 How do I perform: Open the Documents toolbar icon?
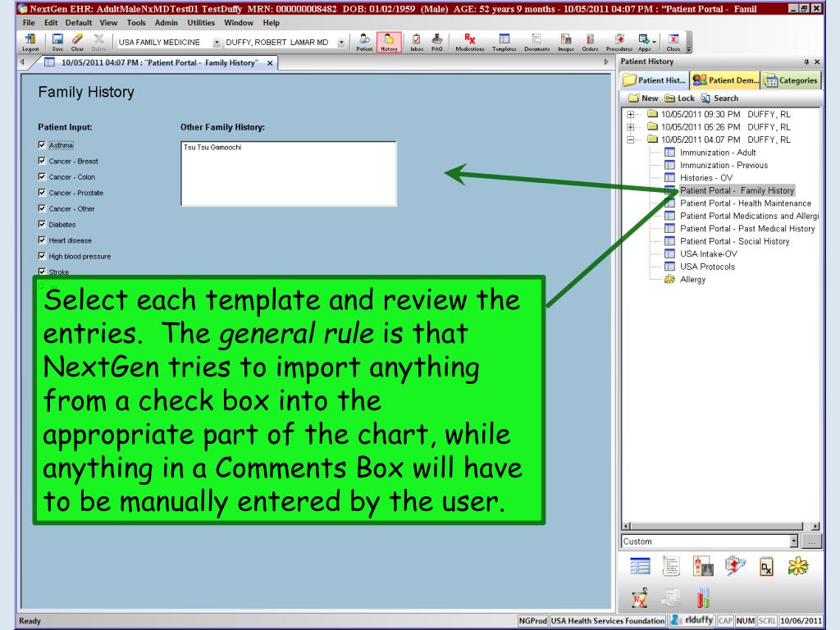click(x=536, y=42)
